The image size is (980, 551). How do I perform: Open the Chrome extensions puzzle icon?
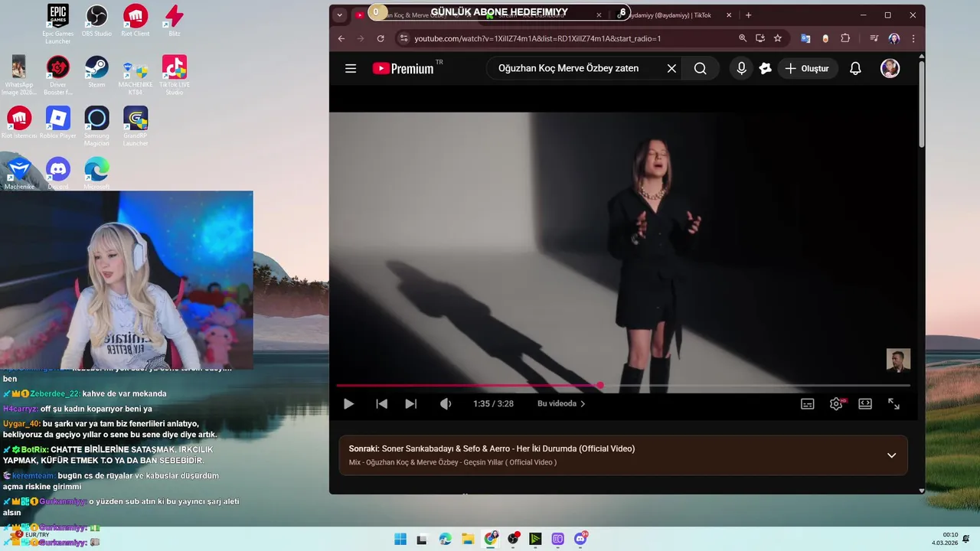[x=845, y=38]
